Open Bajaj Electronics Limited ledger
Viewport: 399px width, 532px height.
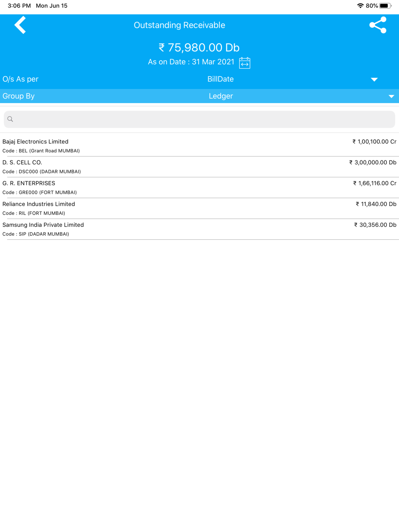click(x=199, y=146)
